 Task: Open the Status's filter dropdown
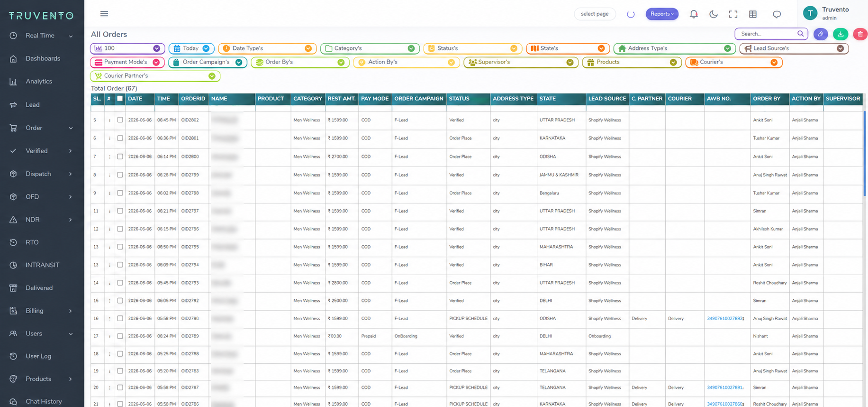pyautogui.click(x=473, y=48)
